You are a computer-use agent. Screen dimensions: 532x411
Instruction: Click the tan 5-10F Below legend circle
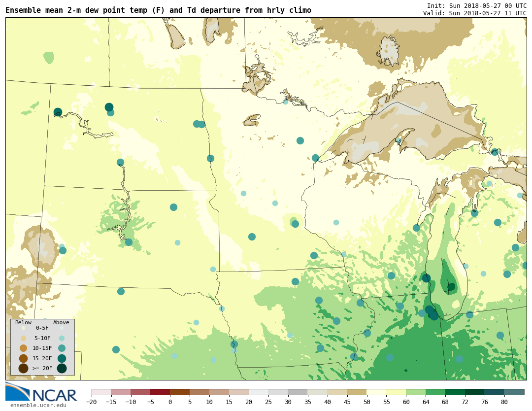point(23,339)
